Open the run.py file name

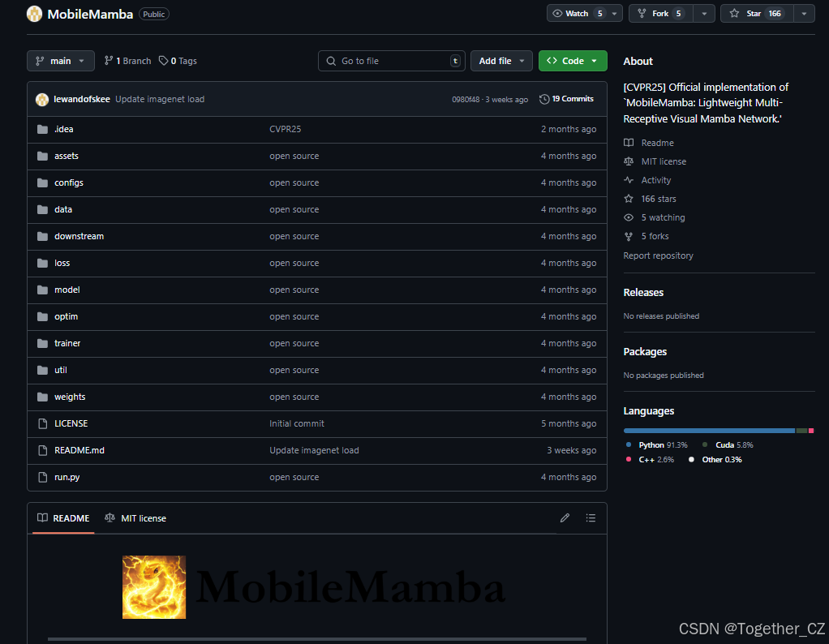67,478
